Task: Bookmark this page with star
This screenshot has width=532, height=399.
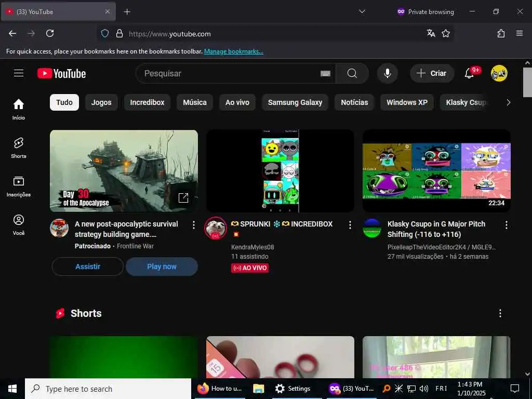Action: (446, 33)
